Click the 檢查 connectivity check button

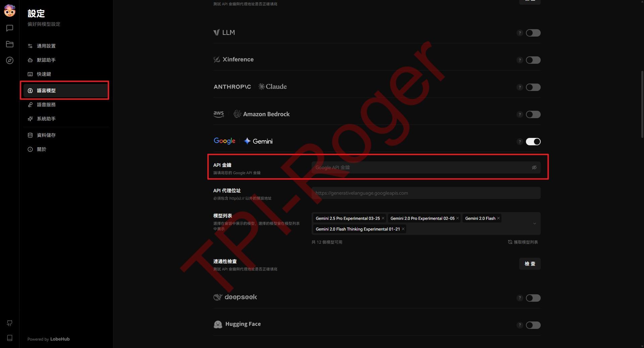click(530, 264)
